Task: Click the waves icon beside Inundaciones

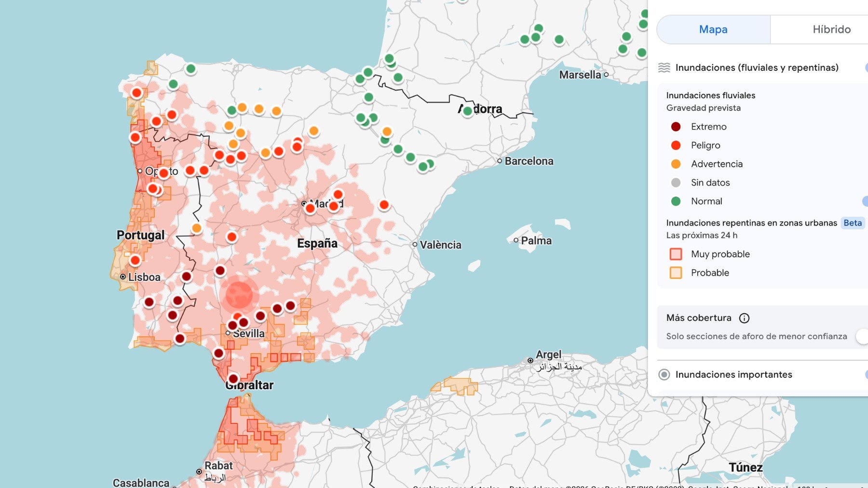Action: click(664, 67)
